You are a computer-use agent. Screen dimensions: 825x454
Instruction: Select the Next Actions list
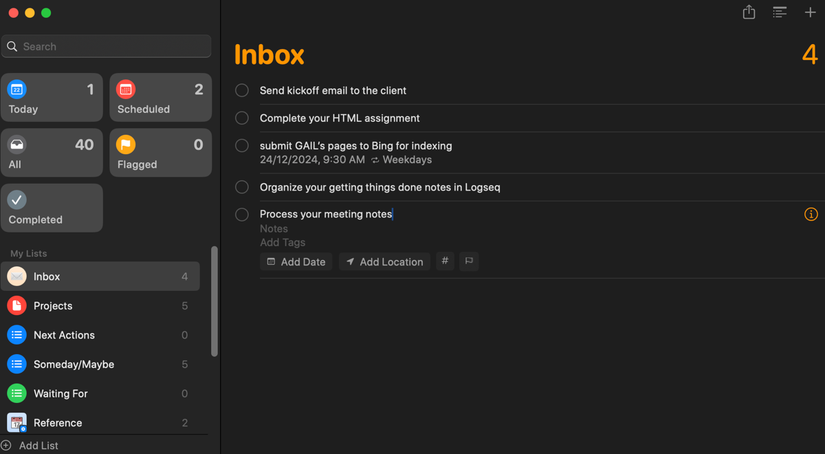coord(100,335)
